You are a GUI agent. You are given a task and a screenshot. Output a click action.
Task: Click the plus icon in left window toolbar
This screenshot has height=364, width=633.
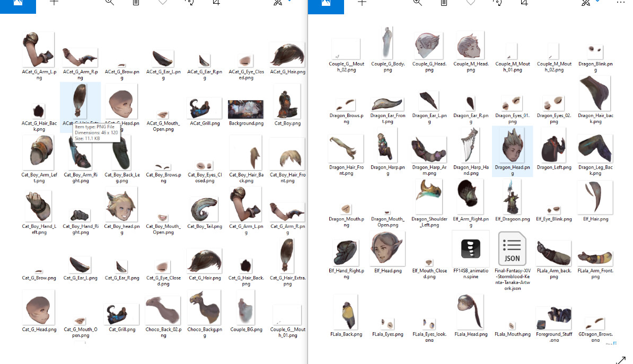(54, 3)
